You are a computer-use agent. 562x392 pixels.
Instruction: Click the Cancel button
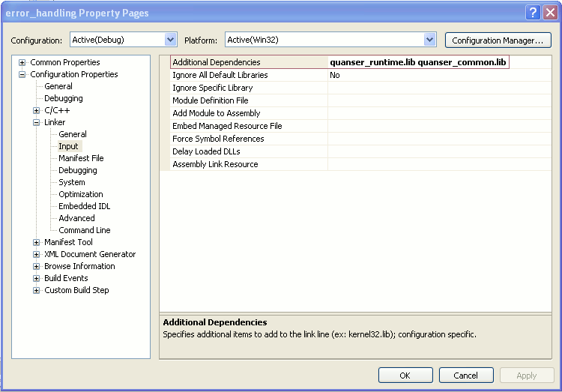(466, 376)
